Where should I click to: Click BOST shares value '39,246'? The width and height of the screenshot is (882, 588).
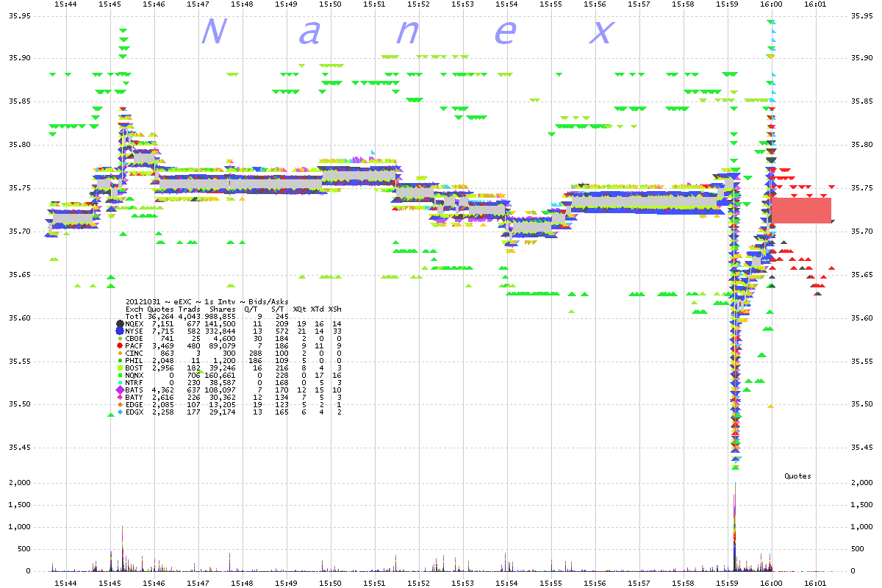(222, 367)
